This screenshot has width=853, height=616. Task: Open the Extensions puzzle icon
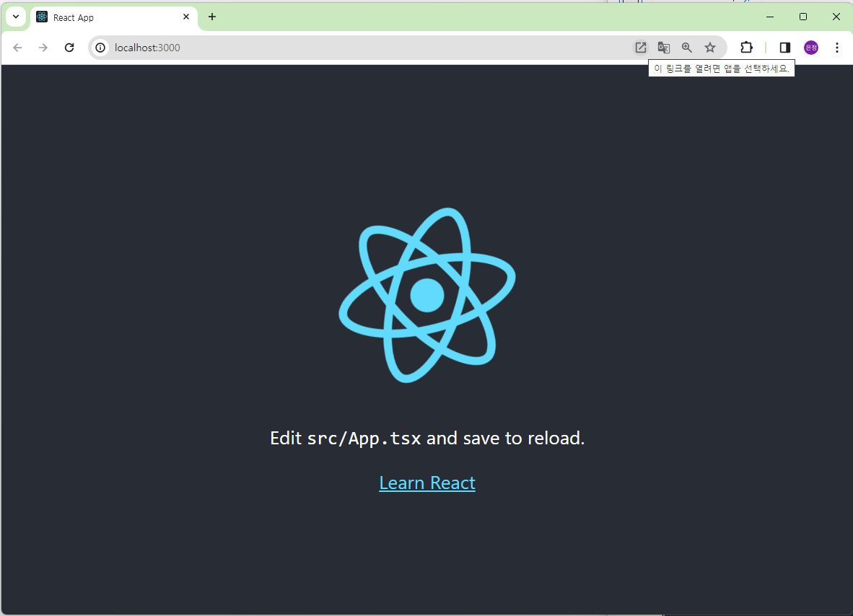point(746,48)
